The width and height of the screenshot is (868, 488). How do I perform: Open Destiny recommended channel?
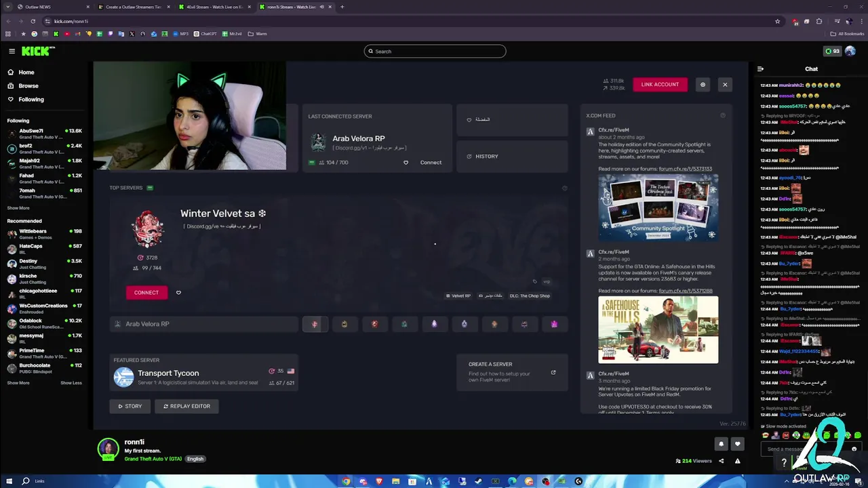44,264
